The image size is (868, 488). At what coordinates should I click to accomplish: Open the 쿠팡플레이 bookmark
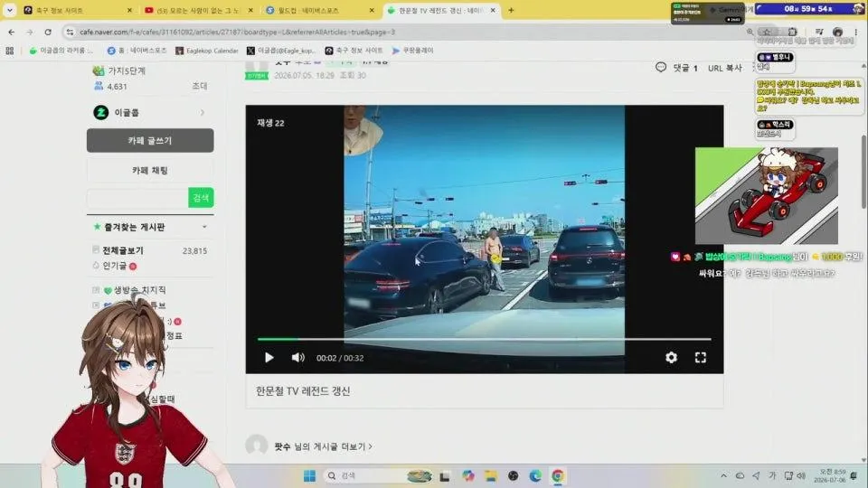point(412,51)
